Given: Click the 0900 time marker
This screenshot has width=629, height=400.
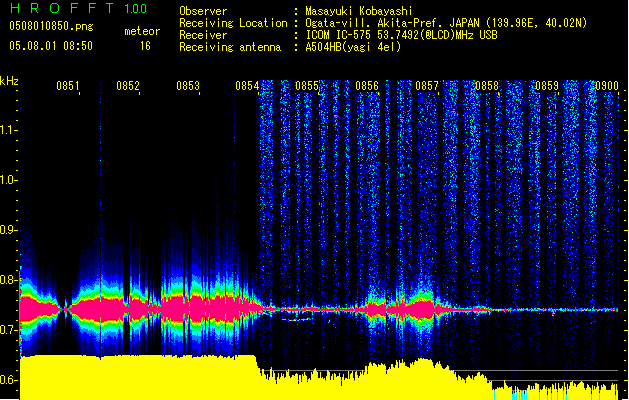Looking at the screenshot, I should coord(607,86).
